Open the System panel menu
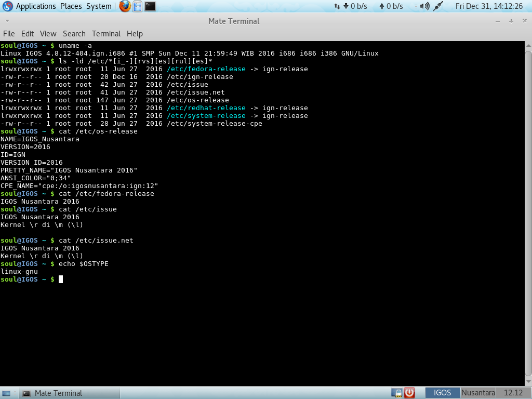This screenshot has width=532, height=399. (x=99, y=6)
